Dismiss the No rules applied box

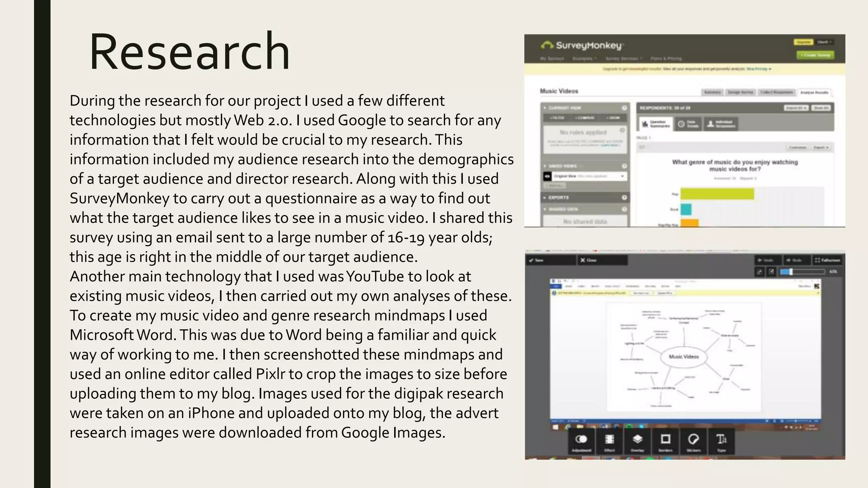tap(622, 130)
